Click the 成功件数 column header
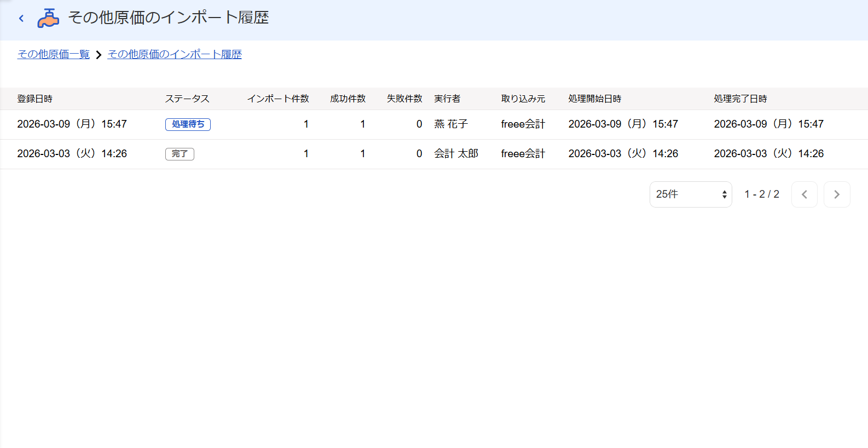 pos(348,99)
